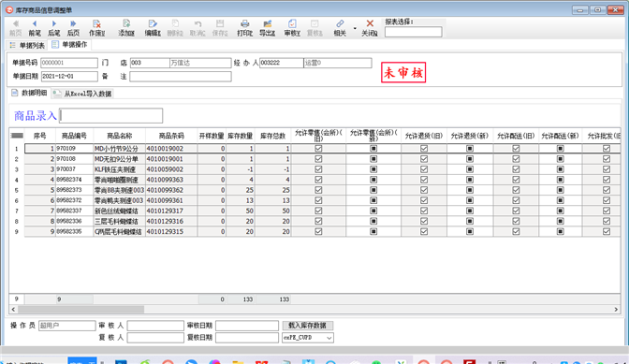The width and height of the screenshot is (629, 364).
Task: Click the 经办人 code field 003222
Action: pyautogui.click(x=281, y=63)
